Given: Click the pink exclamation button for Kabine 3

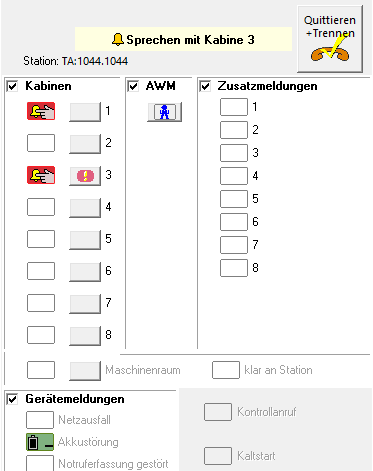Looking at the screenshot, I should tap(85, 176).
